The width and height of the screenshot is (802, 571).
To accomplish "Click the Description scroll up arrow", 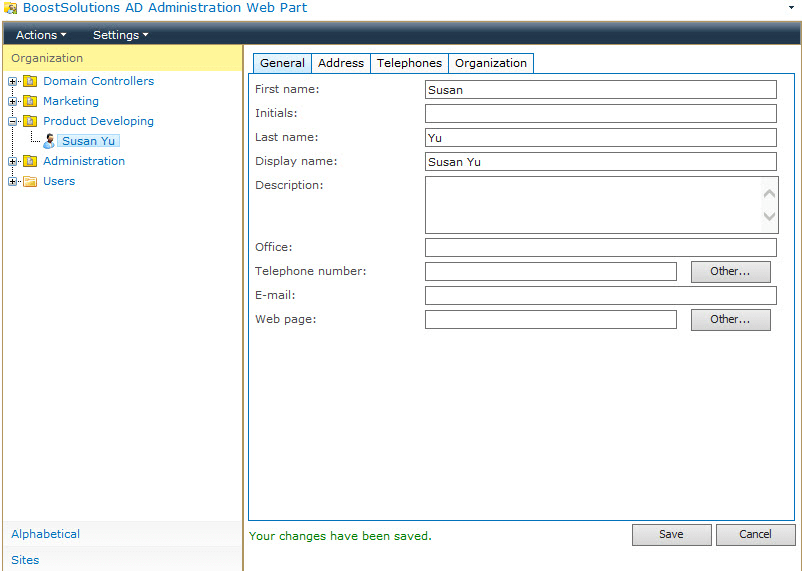I will click(x=769, y=194).
